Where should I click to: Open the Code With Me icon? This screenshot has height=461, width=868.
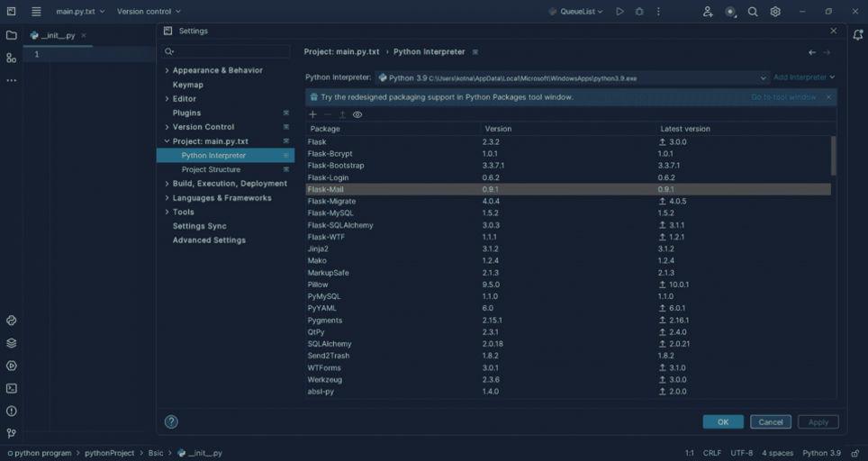[708, 11]
